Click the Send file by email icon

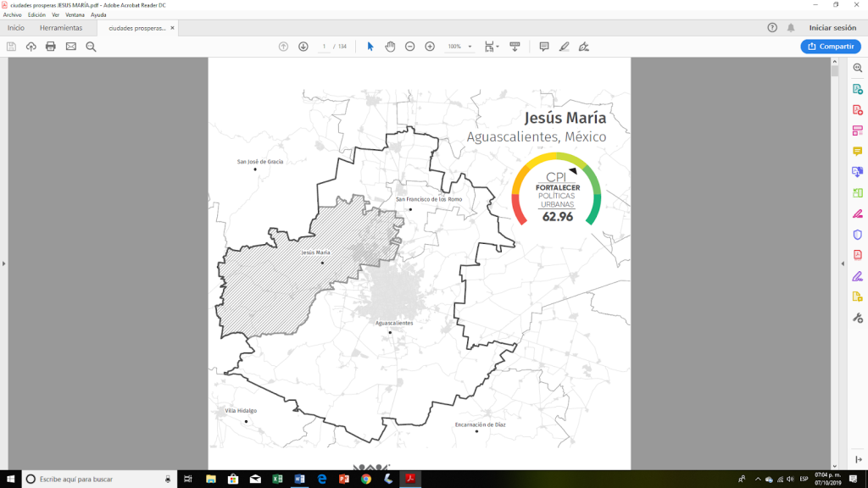click(71, 47)
